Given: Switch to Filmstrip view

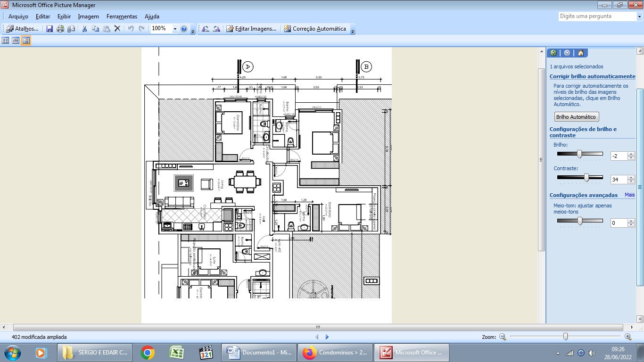Looking at the screenshot, I should point(16,41).
